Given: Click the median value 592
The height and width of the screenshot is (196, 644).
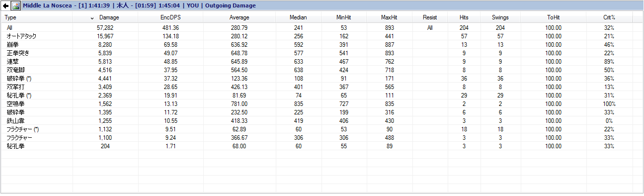Looking at the screenshot, I should tap(298, 45).
